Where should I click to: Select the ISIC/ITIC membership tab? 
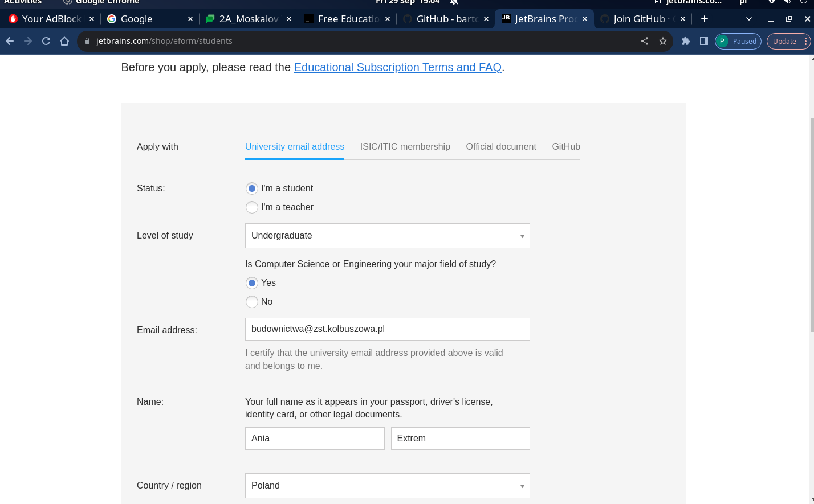click(x=405, y=146)
